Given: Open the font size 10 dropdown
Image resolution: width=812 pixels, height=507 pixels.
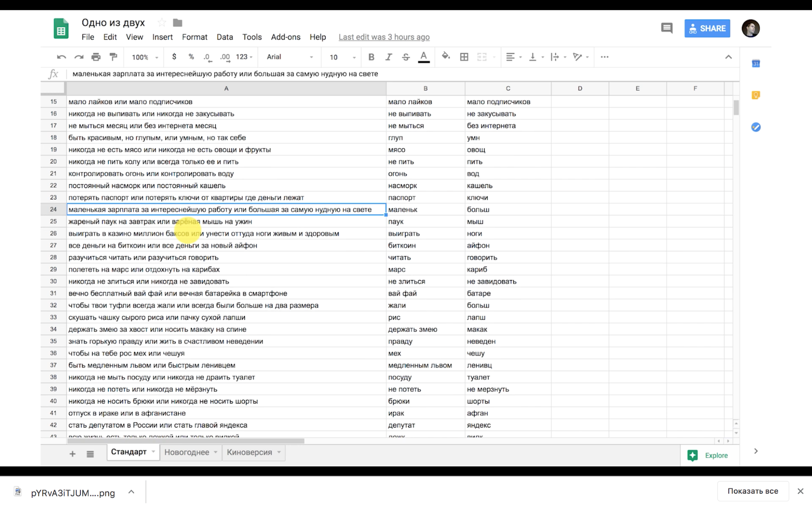Looking at the screenshot, I should (342, 57).
